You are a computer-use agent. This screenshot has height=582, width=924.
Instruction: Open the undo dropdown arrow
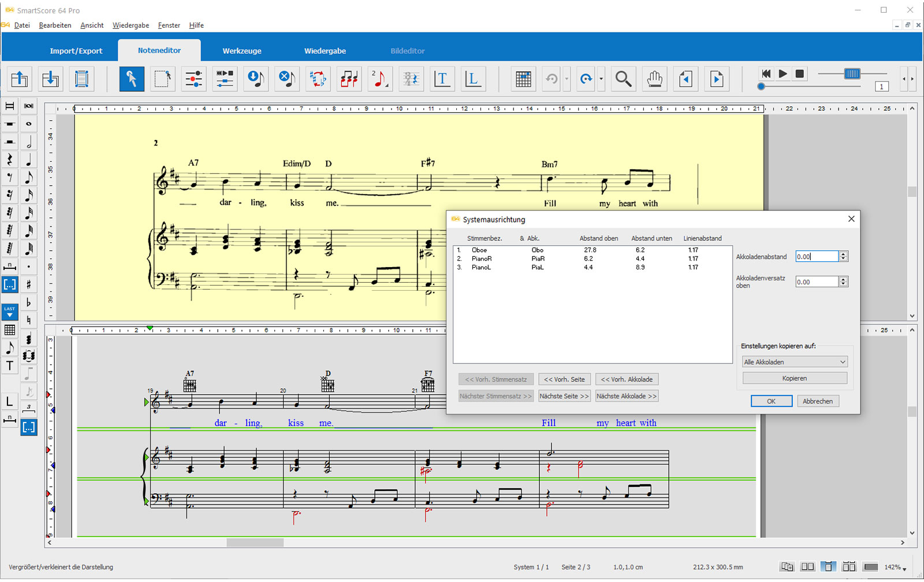[567, 79]
